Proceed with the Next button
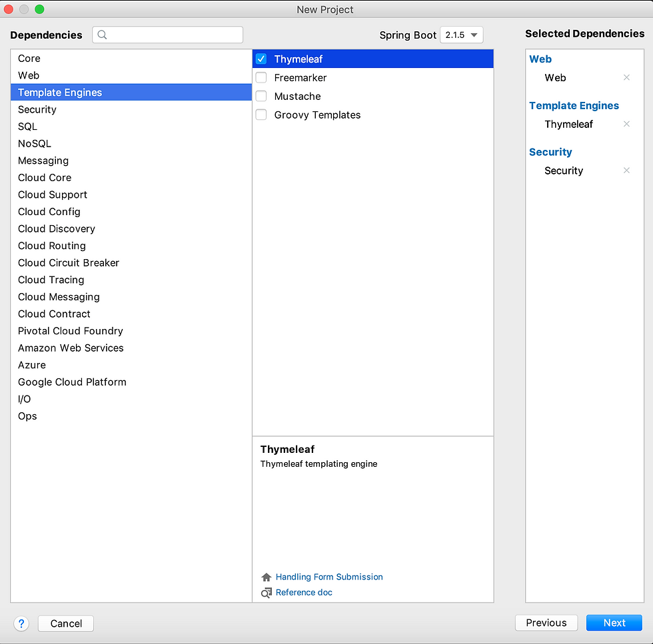653x644 pixels. [614, 623]
